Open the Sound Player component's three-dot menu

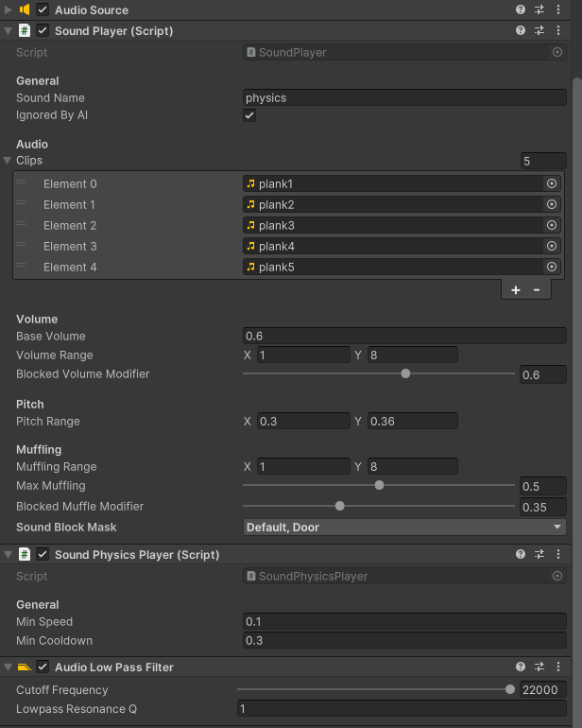558,30
